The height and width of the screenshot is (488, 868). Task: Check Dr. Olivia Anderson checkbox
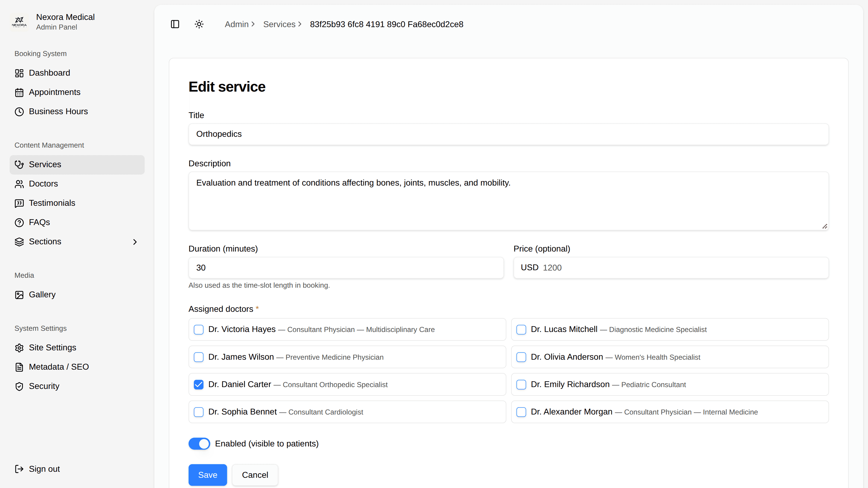(521, 357)
